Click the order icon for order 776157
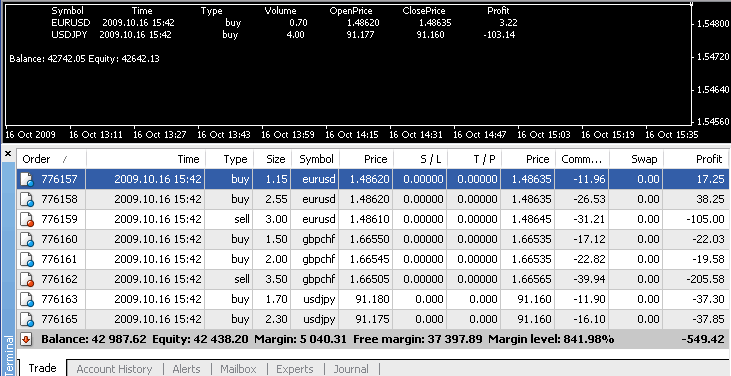Image resolution: width=731 pixels, height=376 pixels. (27, 179)
